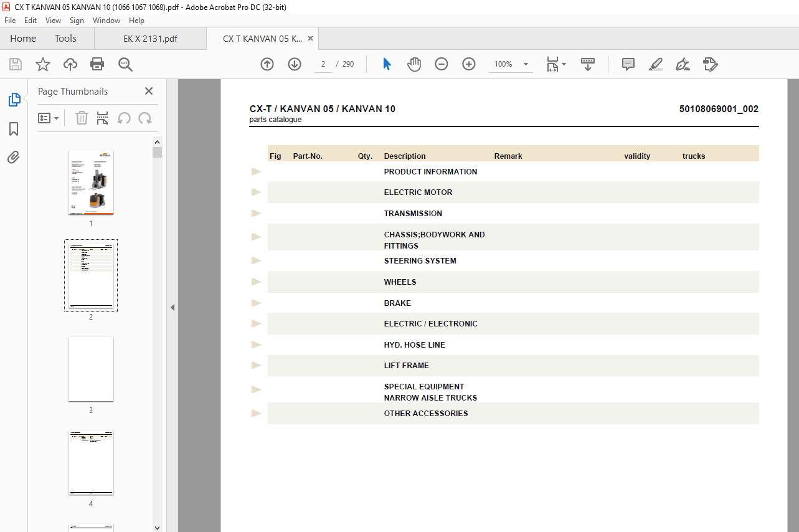The width and height of the screenshot is (799, 532).
Task: Open the Sign document pen tool
Action: [x=683, y=64]
